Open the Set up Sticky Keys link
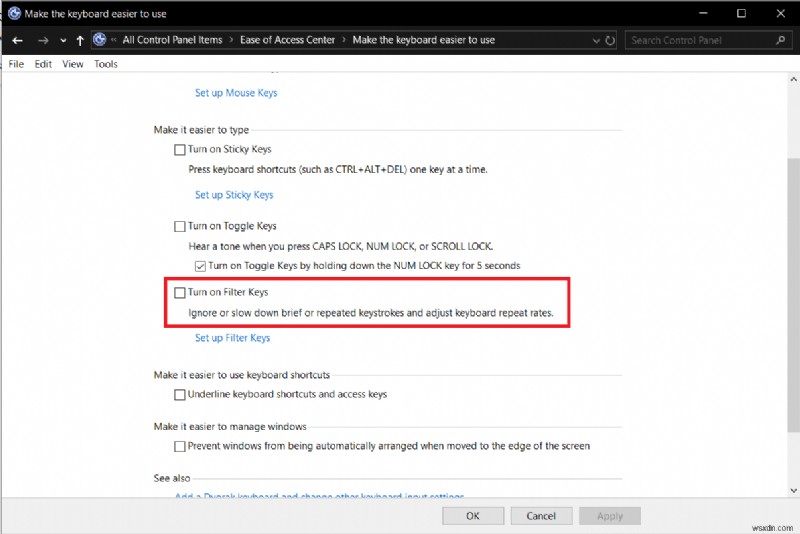This screenshot has height=534, width=800. click(234, 195)
